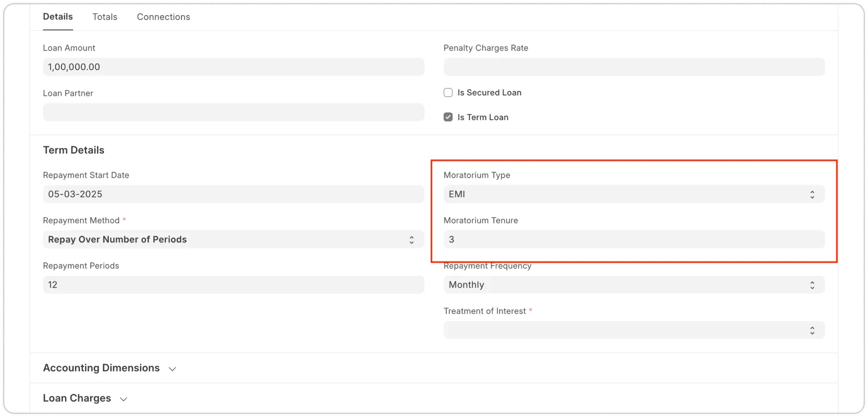Open the Treatment of Interest dropdown
This screenshot has width=868, height=417.
[633, 330]
